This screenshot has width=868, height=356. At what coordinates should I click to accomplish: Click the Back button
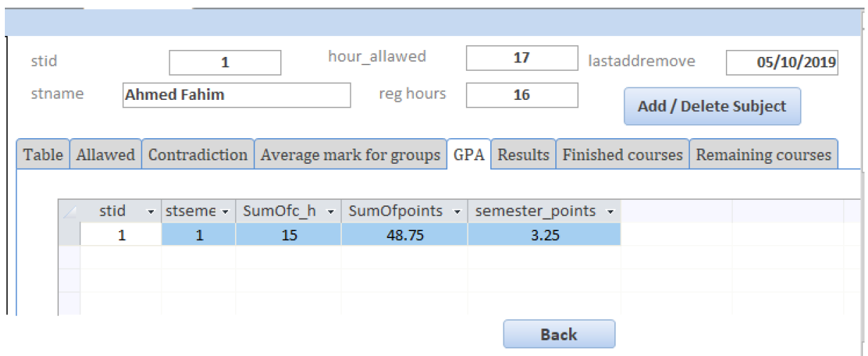click(x=559, y=334)
